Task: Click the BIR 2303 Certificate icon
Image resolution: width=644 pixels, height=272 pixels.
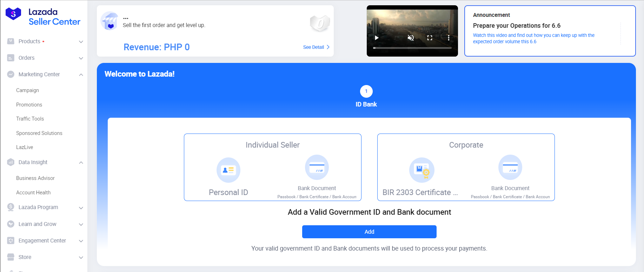Action: [x=422, y=170]
